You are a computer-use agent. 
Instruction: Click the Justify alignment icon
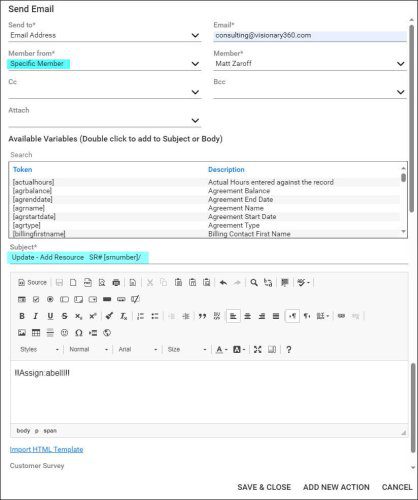(x=276, y=316)
